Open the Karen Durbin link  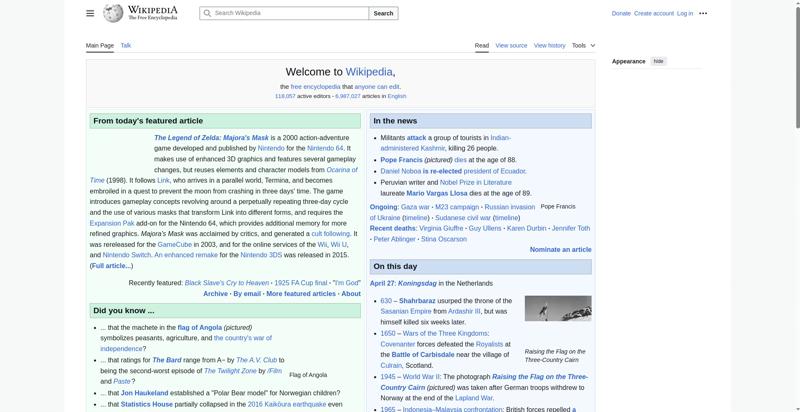(x=527, y=228)
